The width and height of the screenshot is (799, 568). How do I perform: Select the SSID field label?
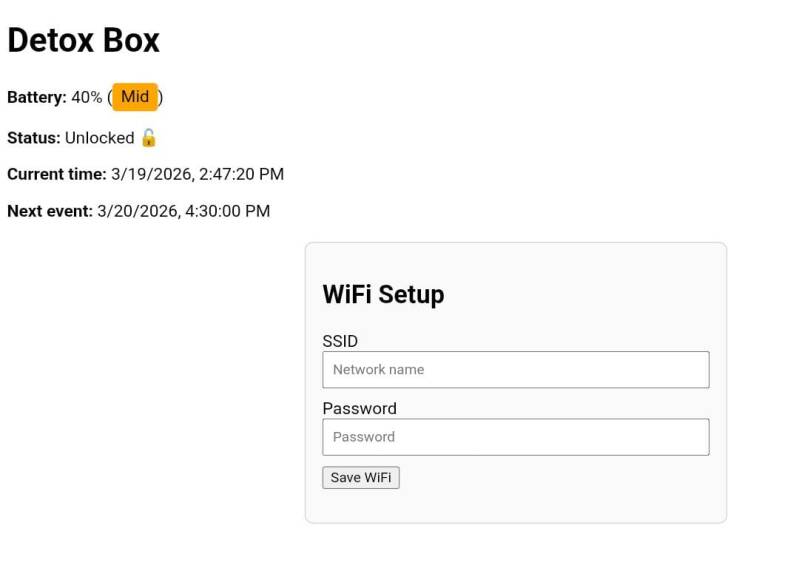coord(340,341)
